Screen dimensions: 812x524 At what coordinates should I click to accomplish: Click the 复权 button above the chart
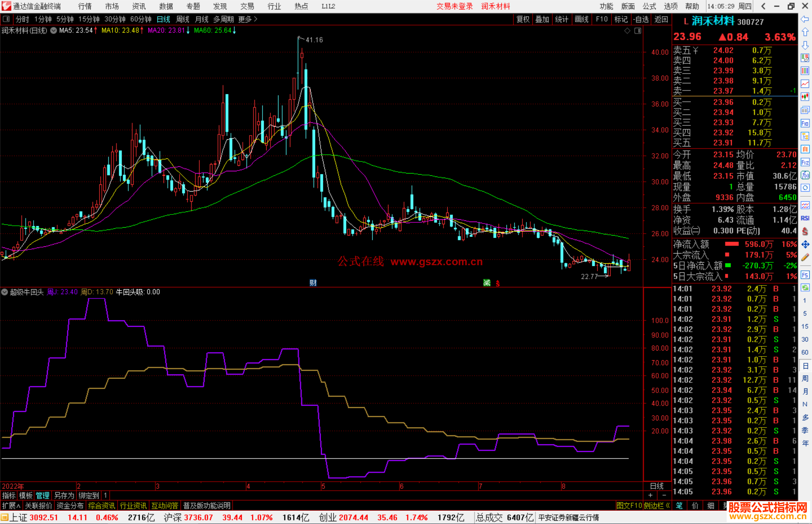[523, 19]
